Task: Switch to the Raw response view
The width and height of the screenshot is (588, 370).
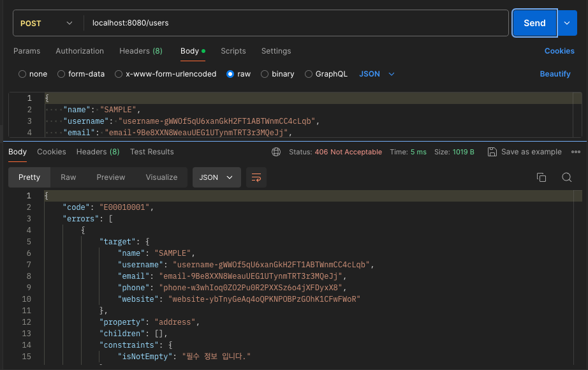Action: click(68, 177)
